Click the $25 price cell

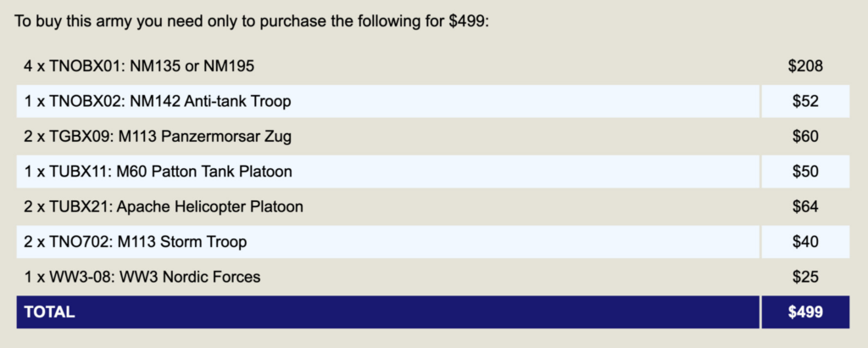tap(805, 277)
